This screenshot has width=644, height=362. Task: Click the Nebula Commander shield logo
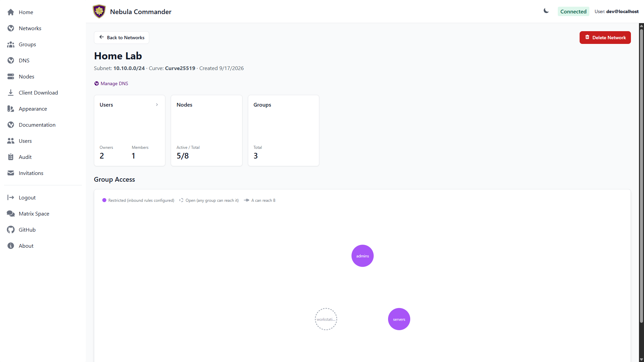point(99,11)
